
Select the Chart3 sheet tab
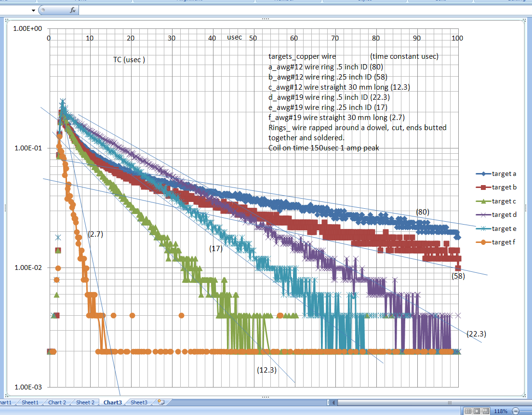pyautogui.click(x=112, y=402)
